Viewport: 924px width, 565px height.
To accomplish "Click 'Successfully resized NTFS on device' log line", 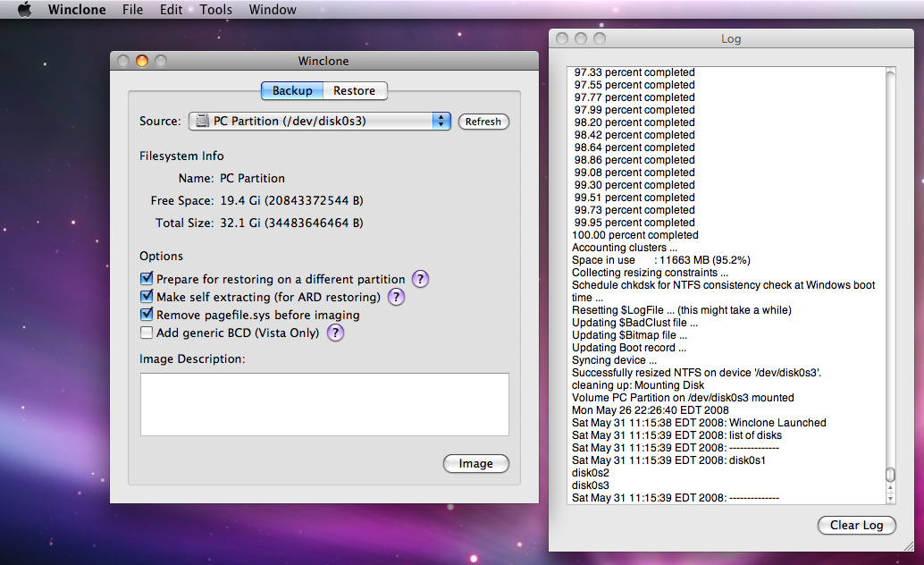I will coord(696,373).
